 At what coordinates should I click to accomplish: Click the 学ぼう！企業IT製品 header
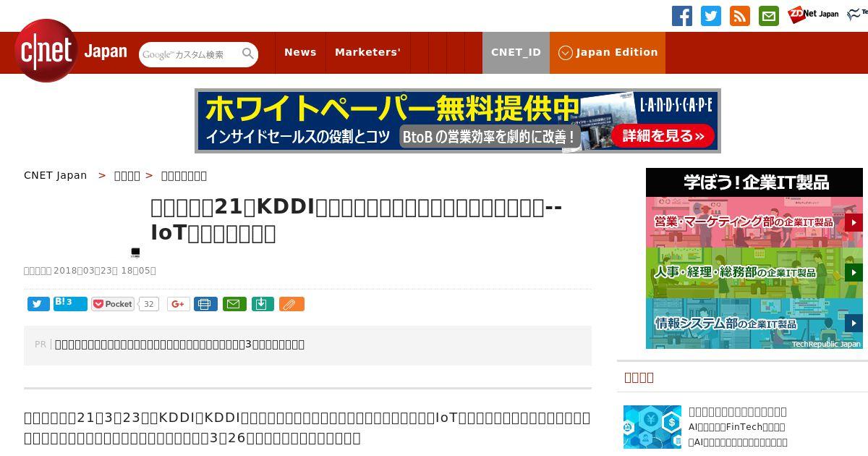754,182
